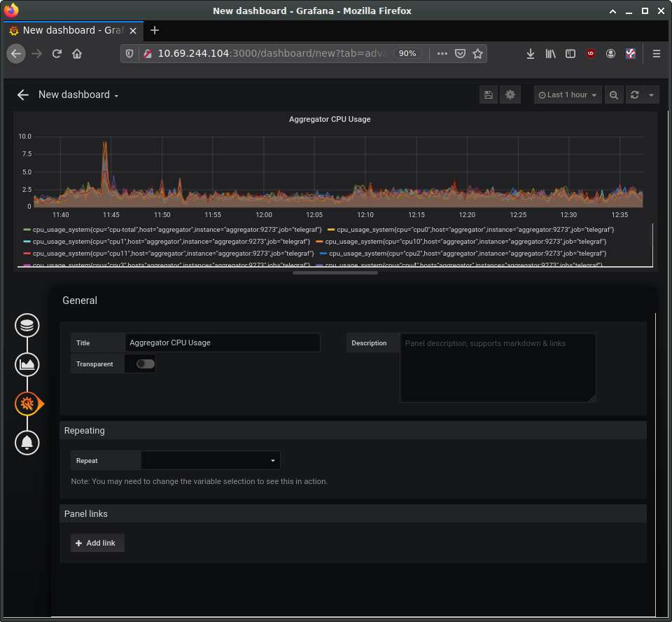Open the New dashboard title dropdown

[78, 95]
